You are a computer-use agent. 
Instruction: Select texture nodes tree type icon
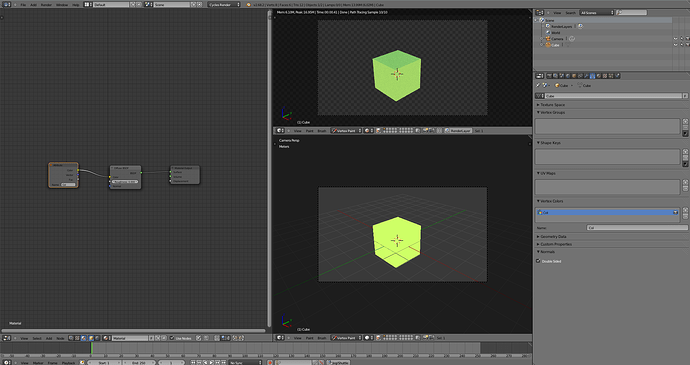[77, 338]
